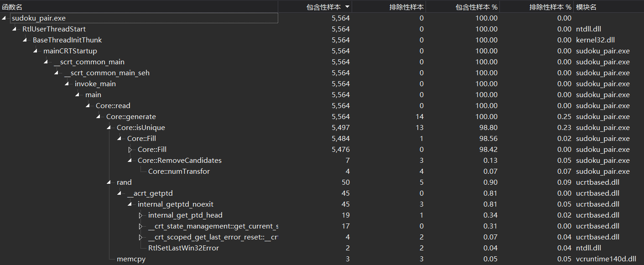This screenshot has height=265, width=644.
Task: Collapse the main function node
Action: pos(78,95)
